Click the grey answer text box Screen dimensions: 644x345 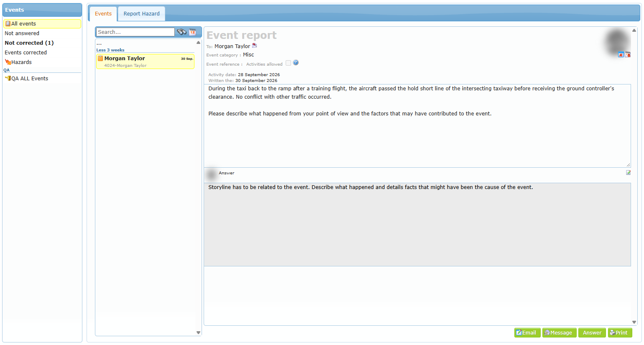point(417,225)
